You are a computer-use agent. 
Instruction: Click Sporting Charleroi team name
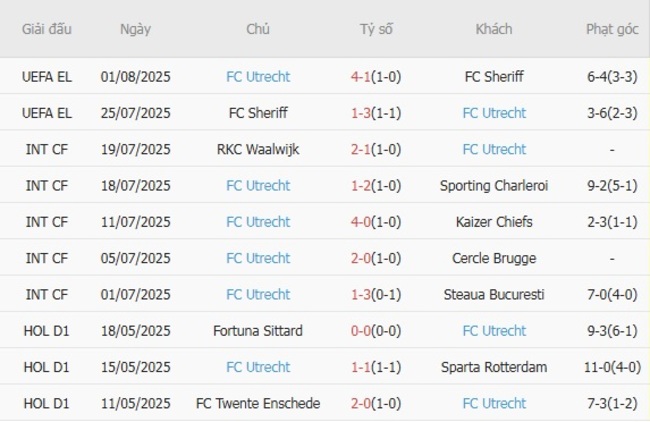pos(494,185)
